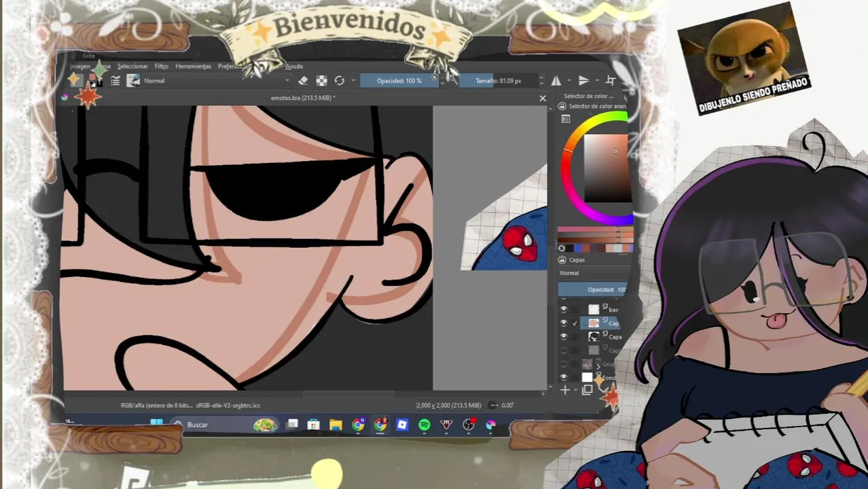The image size is (868, 489).
Task: Open the Imagen menu
Action: (80, 66)
